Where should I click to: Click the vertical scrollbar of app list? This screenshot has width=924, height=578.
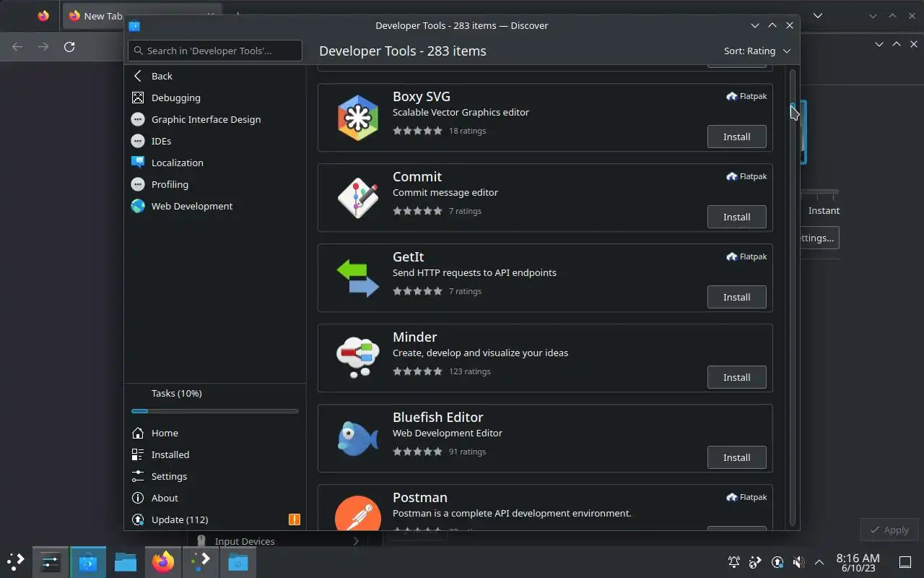(x=793, y=298)
